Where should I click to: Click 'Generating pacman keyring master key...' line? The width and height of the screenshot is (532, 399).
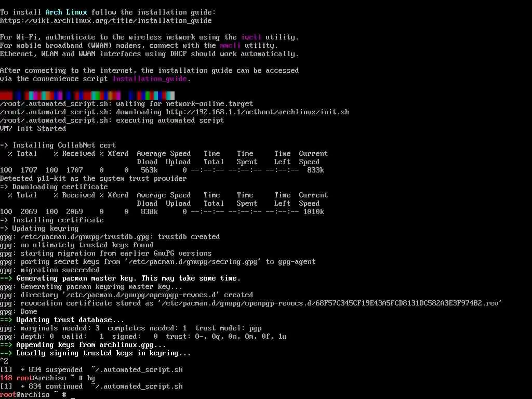(91, 287)
